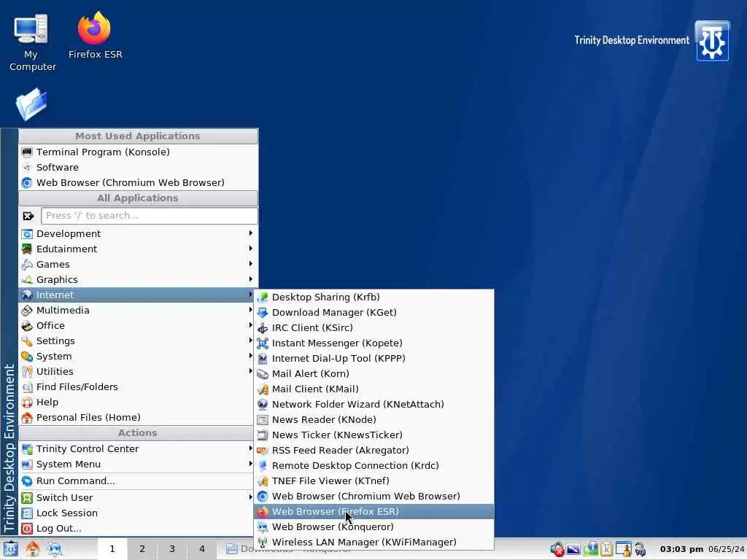Launch Desktop Sharing (Krfb)
Image resolution: width=747 pixels, height=560 pixels.
point(374,297)
